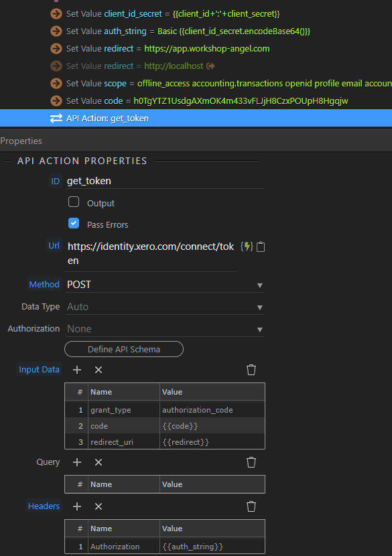
Task: Open dynamic data picker beside Url field
Action: (247, 247)
